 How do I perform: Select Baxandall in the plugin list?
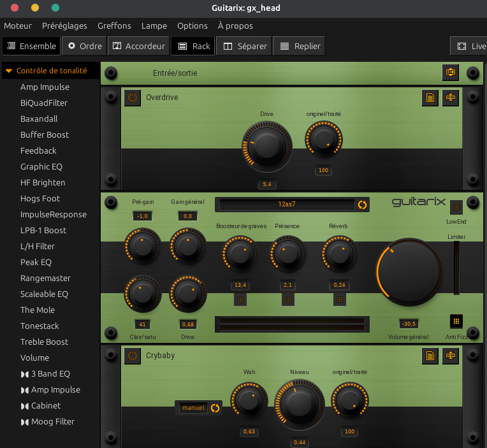[39, 119]
